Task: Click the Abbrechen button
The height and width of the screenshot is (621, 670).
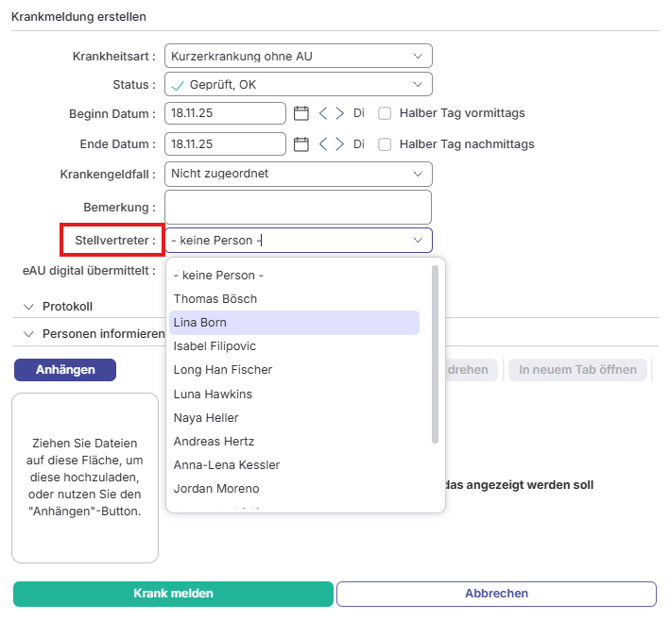Action: (x=496, y=594)
